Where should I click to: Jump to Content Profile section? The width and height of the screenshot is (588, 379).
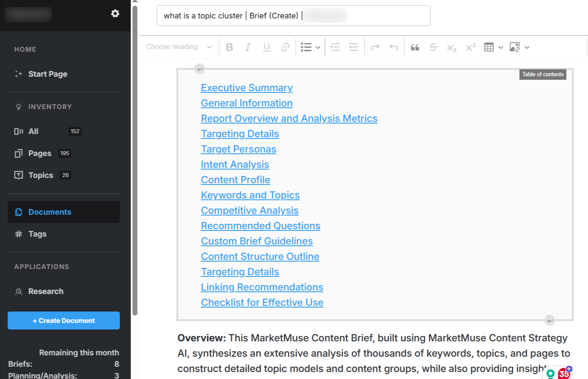(x=236, y=180)
